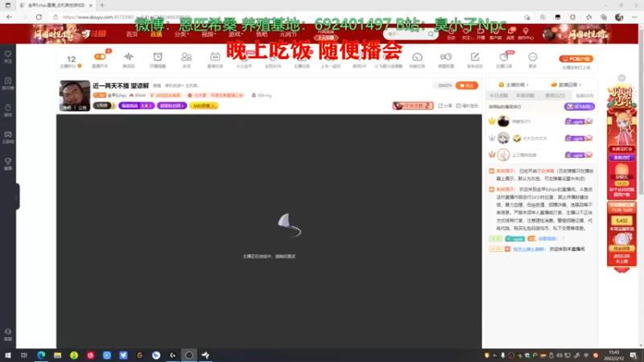
Task: Open Microsoft Edge from the taskbar
Action: (41, 356)
